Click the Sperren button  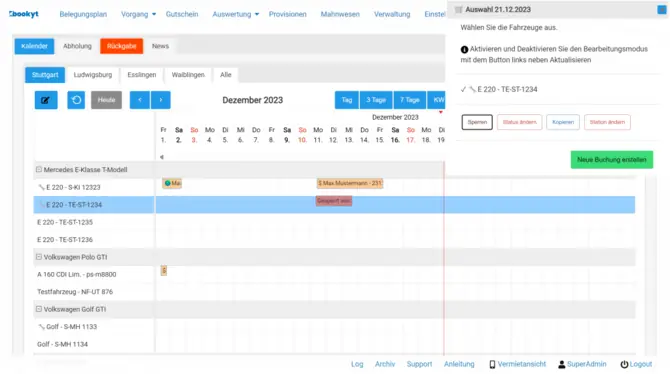coord(477,122)
